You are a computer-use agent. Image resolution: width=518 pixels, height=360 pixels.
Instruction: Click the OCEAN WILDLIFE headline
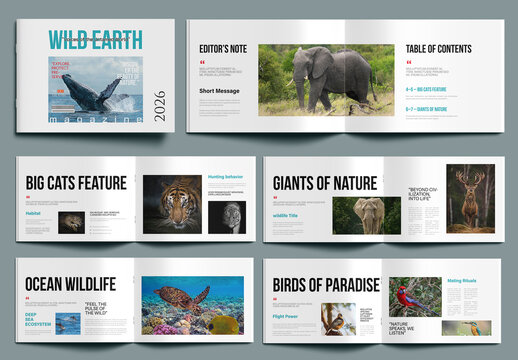[71, 284]
